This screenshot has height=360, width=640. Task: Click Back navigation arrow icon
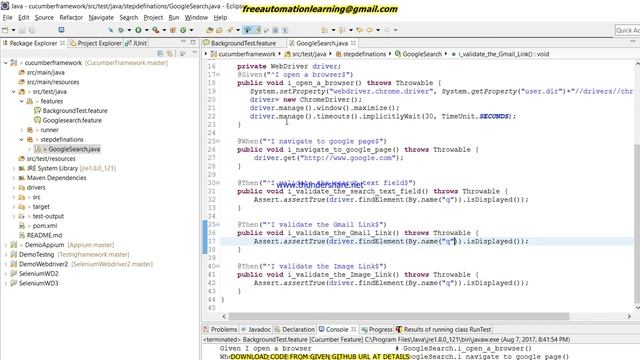[x=369, y=30]
